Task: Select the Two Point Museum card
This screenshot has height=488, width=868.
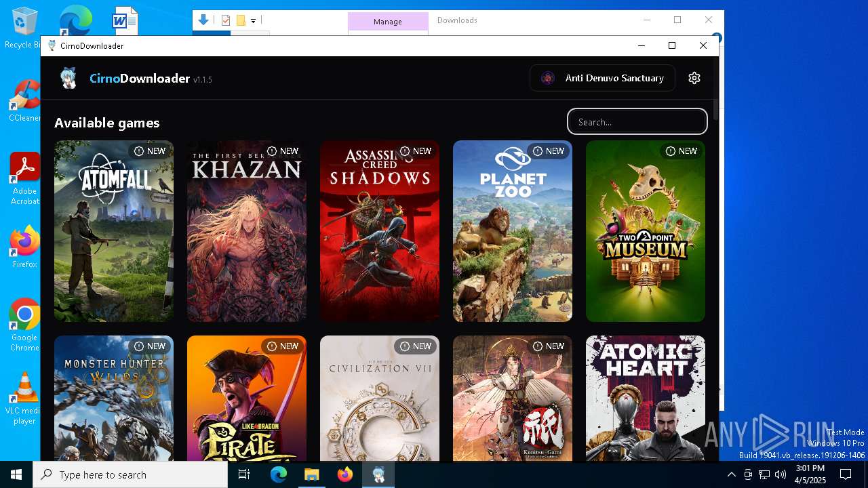Action: (x=646, y=231)
